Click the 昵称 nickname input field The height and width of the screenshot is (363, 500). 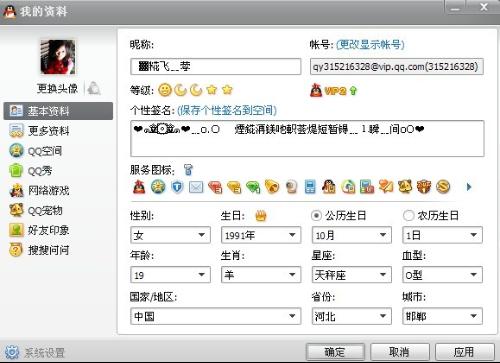pos(216,66)
